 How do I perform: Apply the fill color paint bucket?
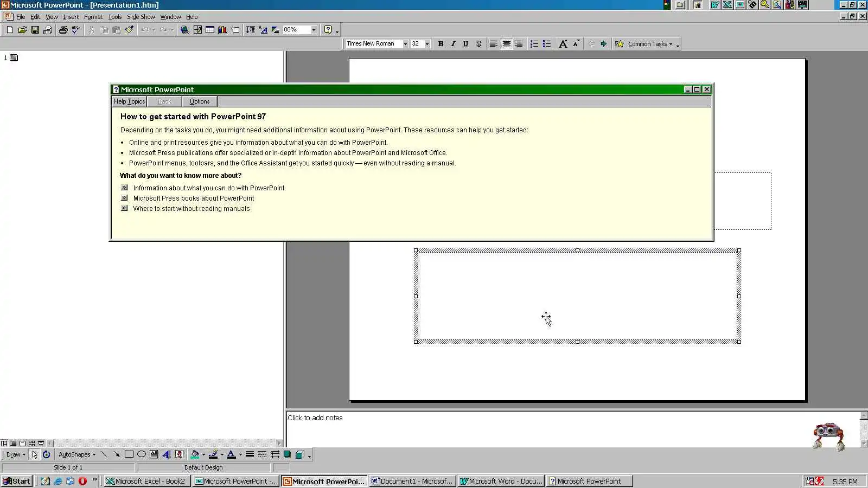[x=195, y=454]
